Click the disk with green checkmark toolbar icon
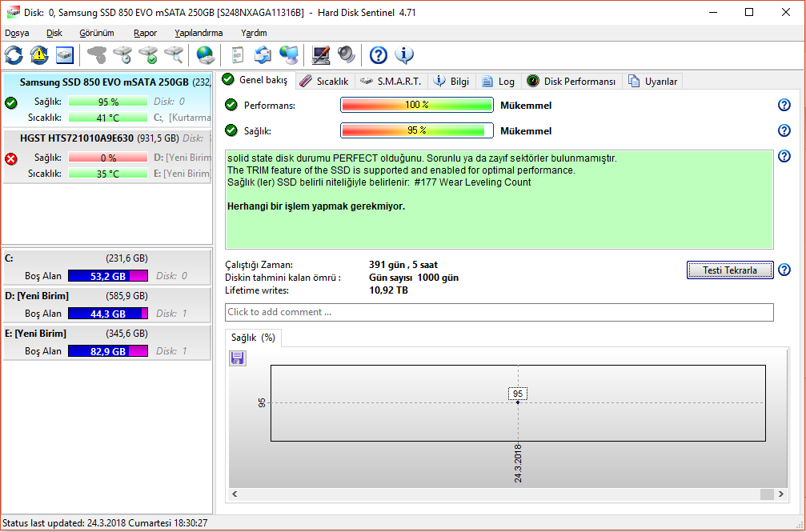 (x=148, y=55)
